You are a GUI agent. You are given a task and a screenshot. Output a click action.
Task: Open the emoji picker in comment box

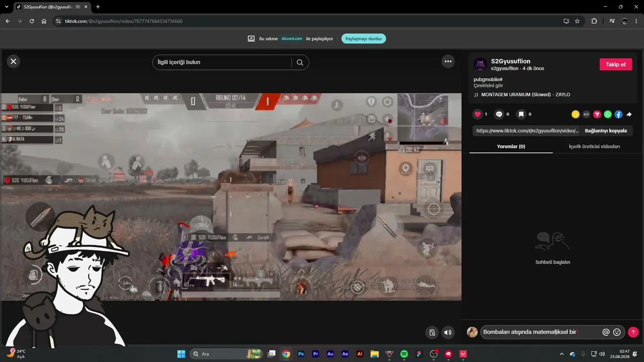617,332
